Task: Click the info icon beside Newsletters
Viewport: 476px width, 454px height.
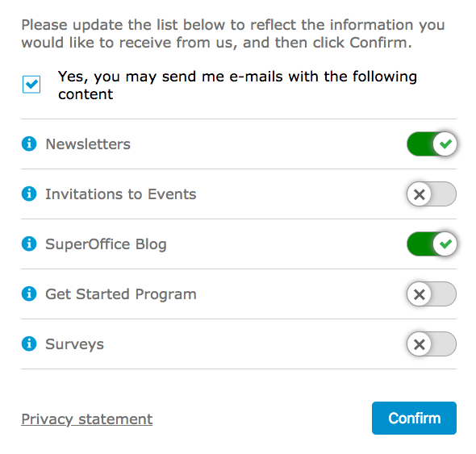Action: pyautogui.click(x=29, y=144)
